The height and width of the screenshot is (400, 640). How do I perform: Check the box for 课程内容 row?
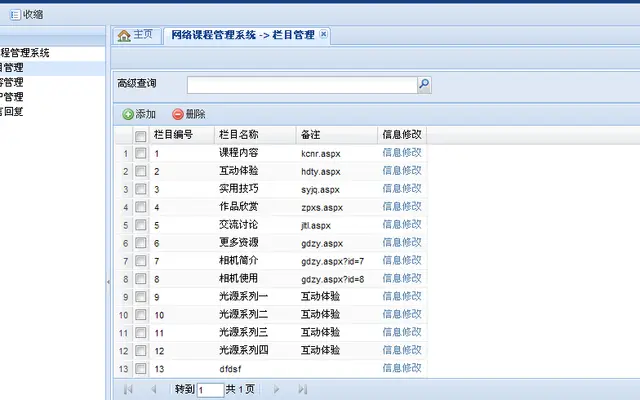coord(140,153)
